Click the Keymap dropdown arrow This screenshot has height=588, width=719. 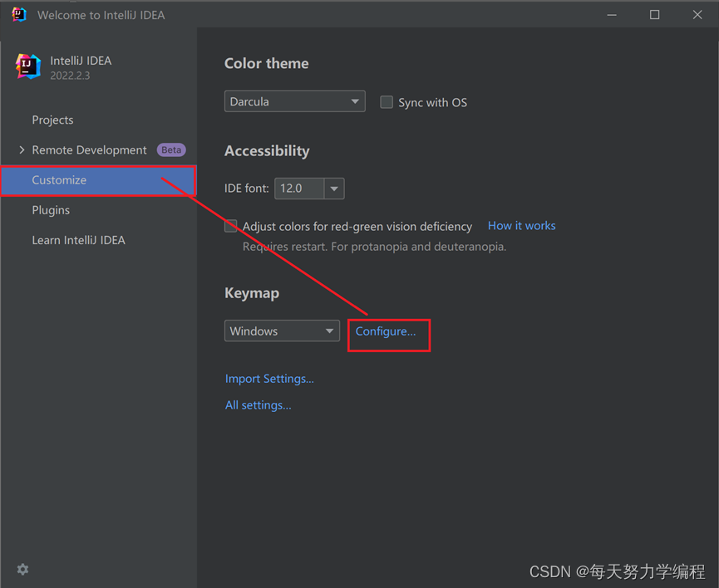click(x=332, y=331)
